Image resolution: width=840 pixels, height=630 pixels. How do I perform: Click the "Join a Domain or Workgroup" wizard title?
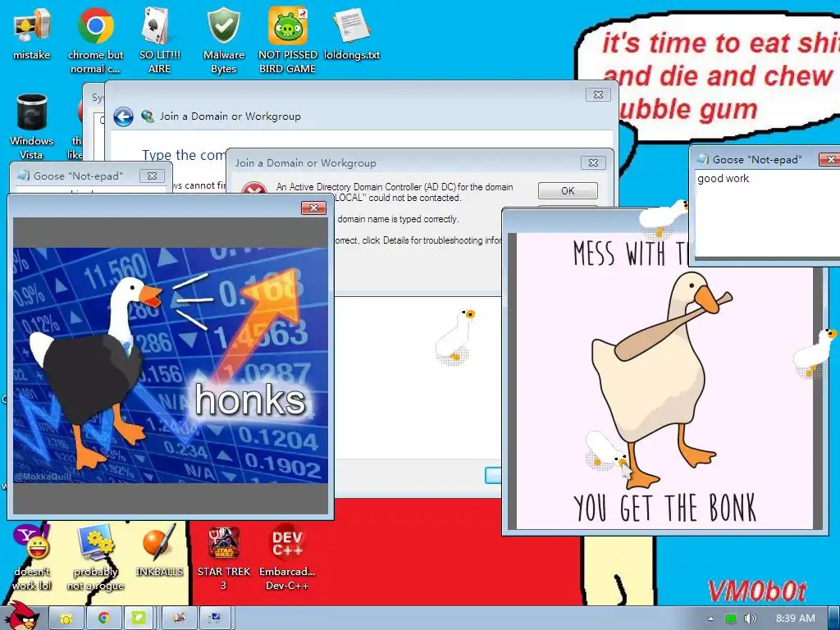[x=231, y=116]
